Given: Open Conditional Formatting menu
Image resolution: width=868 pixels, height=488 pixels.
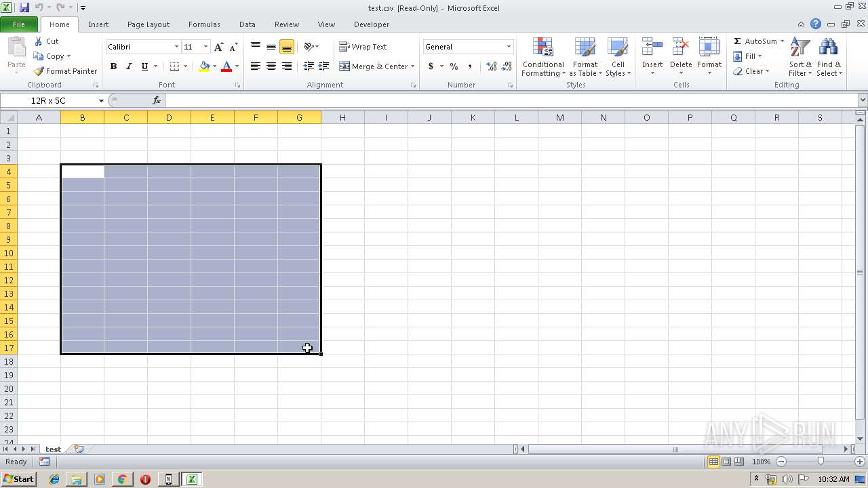Looking at the screenshot, I should pyautogui.click(x=543, y=57).
